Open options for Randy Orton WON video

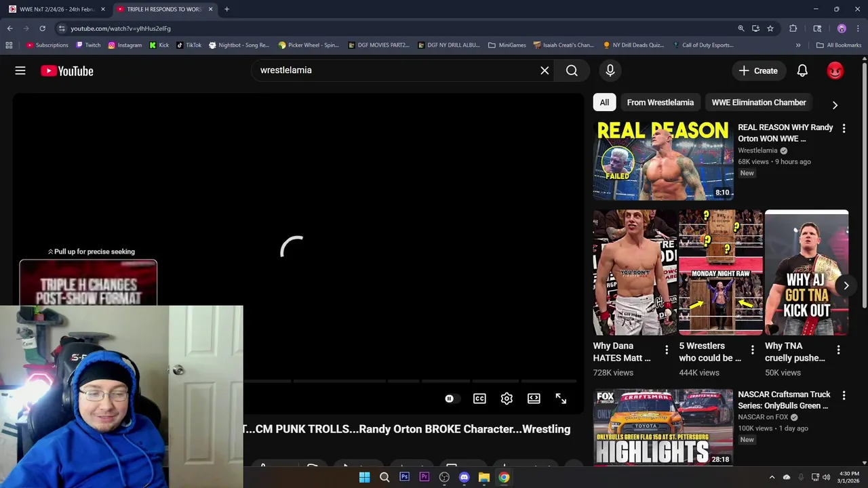tap(844, 128)
